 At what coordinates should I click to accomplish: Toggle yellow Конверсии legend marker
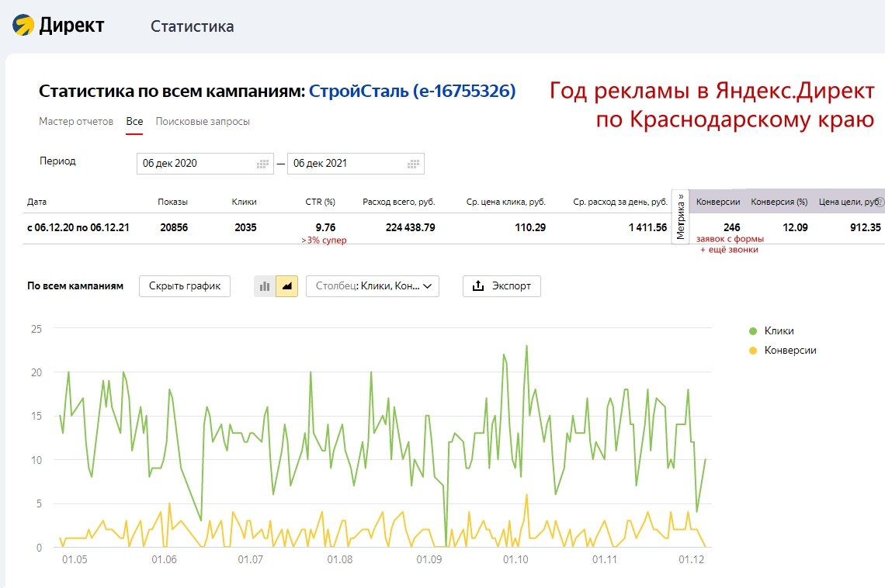(752, 351)
